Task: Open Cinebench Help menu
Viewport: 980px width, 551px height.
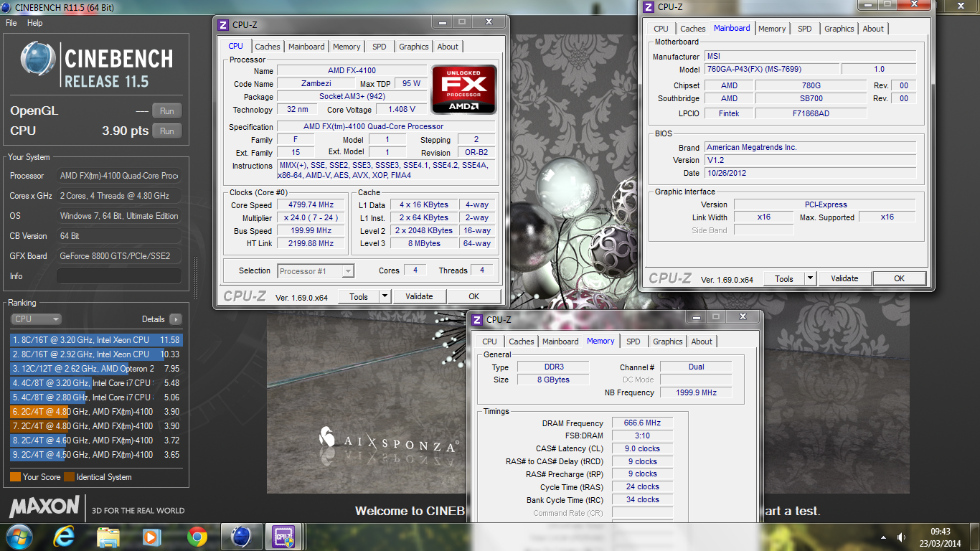Action: (x=34, y=23)
